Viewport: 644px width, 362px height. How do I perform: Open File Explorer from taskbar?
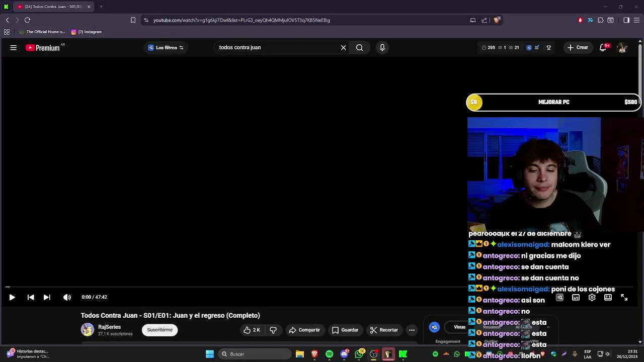[x=300, y=354]
